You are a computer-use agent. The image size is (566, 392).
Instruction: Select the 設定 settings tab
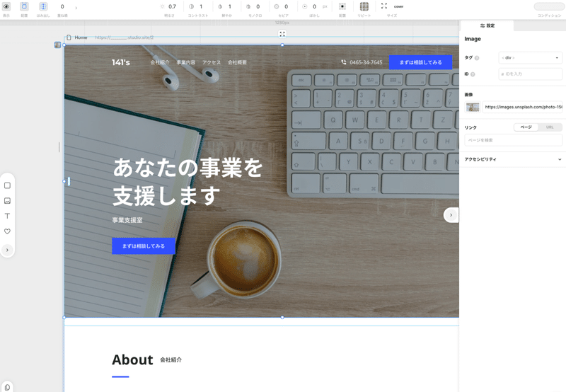coord(487,25)
